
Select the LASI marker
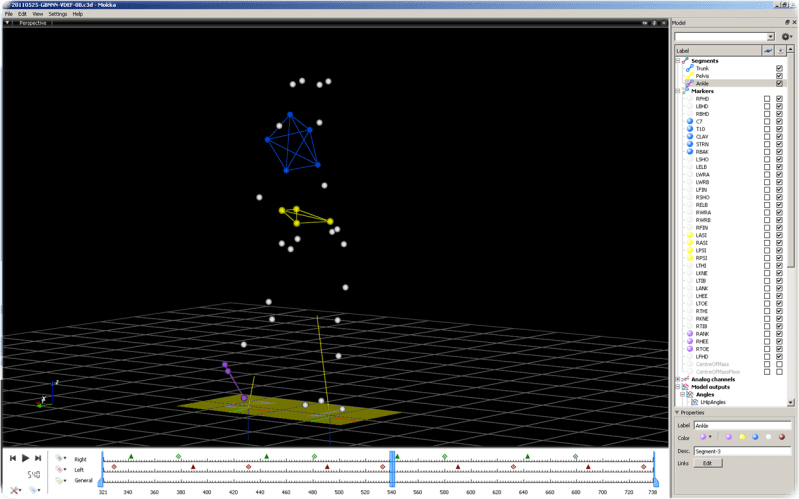(702, 235)
